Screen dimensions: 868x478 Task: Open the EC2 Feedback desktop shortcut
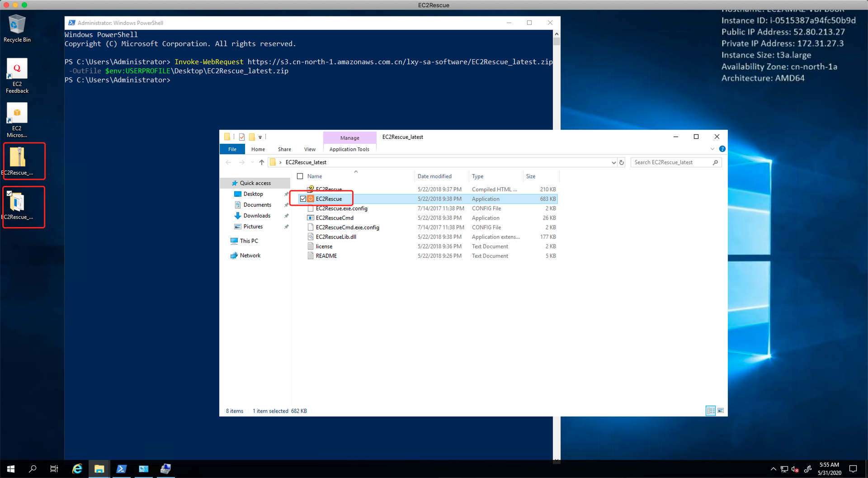pos(17,69)
